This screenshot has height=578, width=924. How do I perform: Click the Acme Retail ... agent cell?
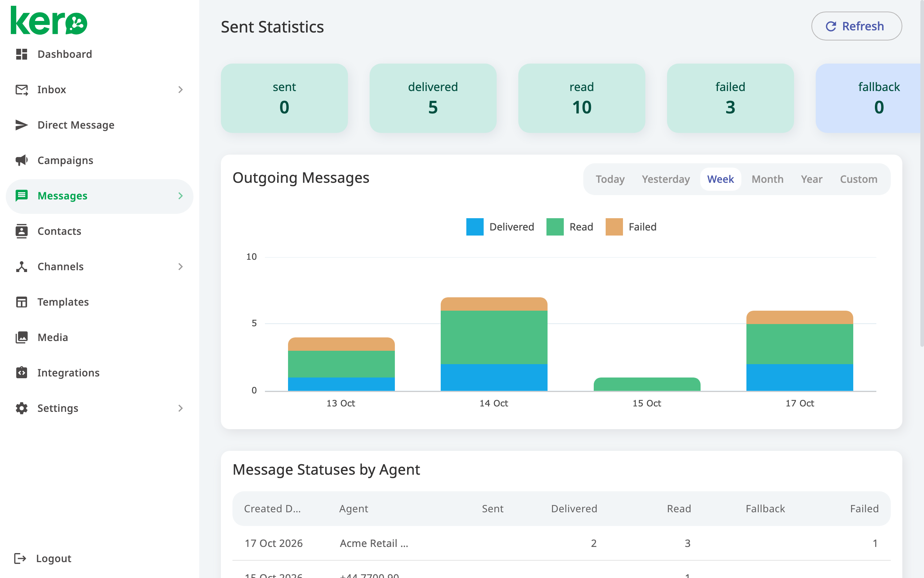click(374, 543)
